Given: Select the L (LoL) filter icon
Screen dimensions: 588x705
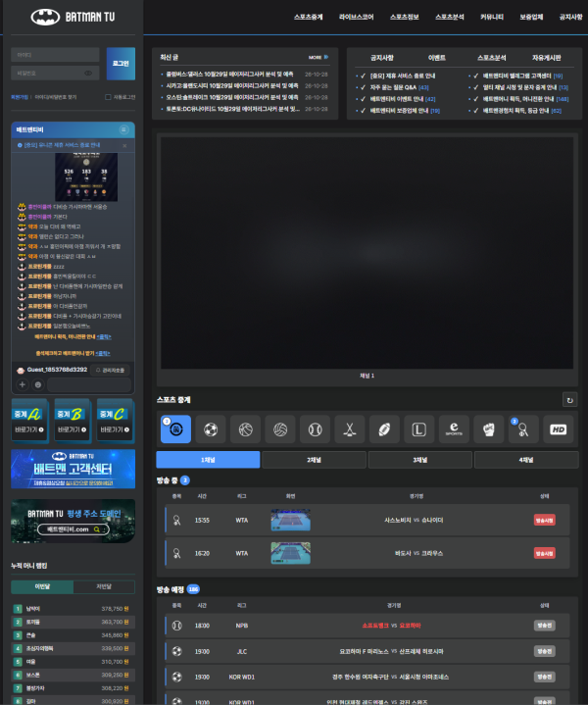Looking at the screenshot, I should 419,429.
